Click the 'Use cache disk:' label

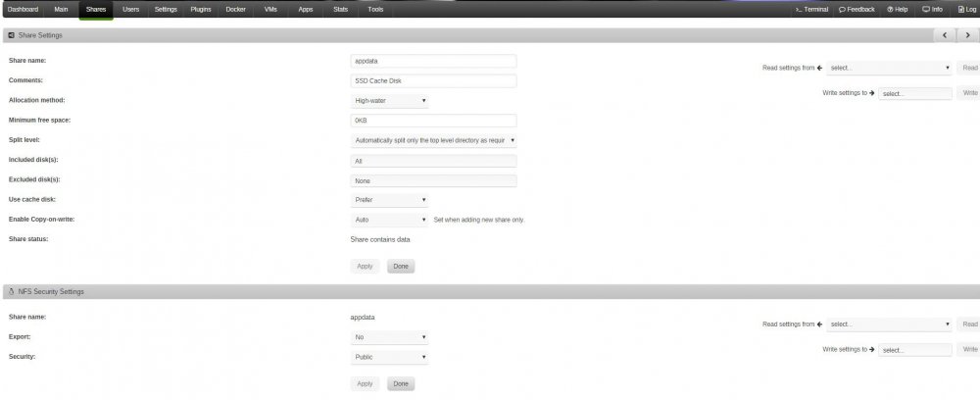32,200
